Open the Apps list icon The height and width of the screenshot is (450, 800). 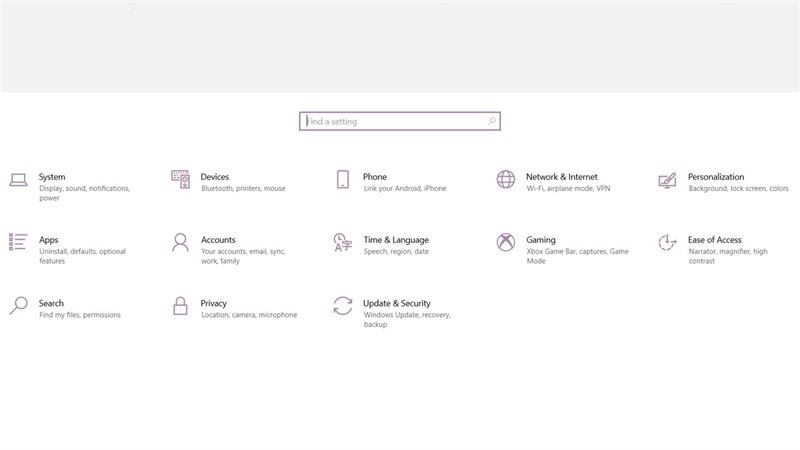(x=18, y=242)
